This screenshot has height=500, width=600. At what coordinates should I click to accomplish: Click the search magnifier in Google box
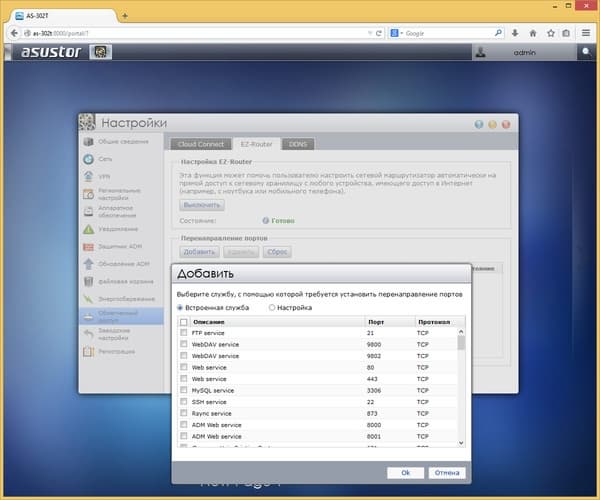pyautogui.click(x=498, y=33)
